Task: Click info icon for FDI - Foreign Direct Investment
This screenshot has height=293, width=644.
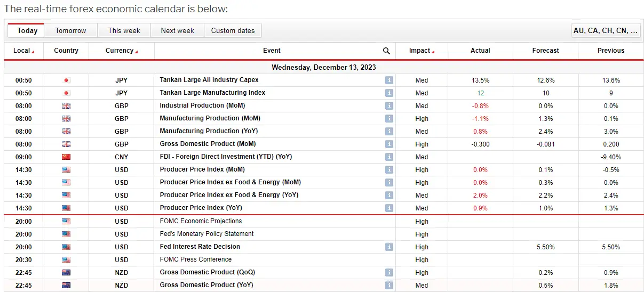Action: click(389, 157)
